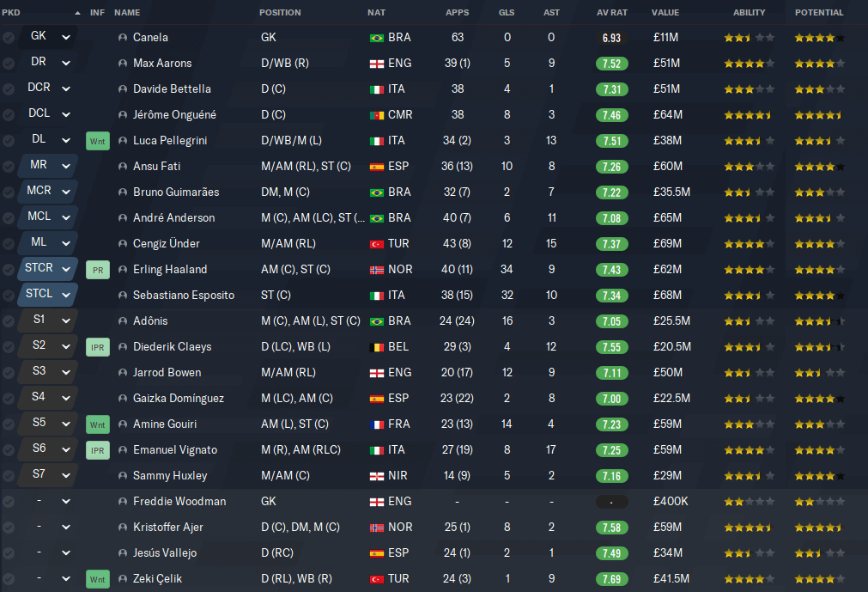
Task: Toggle the selection tick for Jarrod Bowen
Action: pyautogui.click(x=9, y=373)
